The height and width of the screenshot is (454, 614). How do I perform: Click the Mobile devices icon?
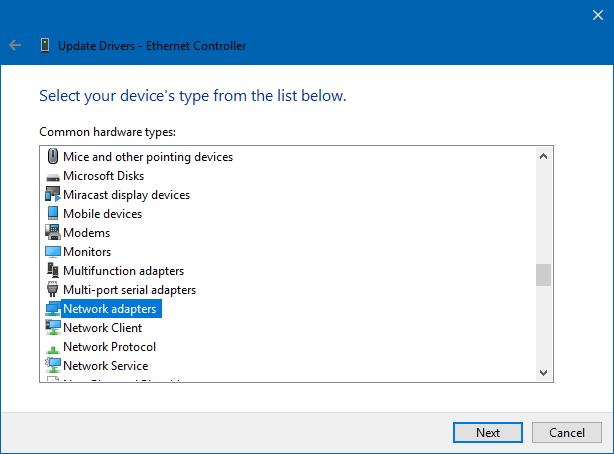coord(53,214)
